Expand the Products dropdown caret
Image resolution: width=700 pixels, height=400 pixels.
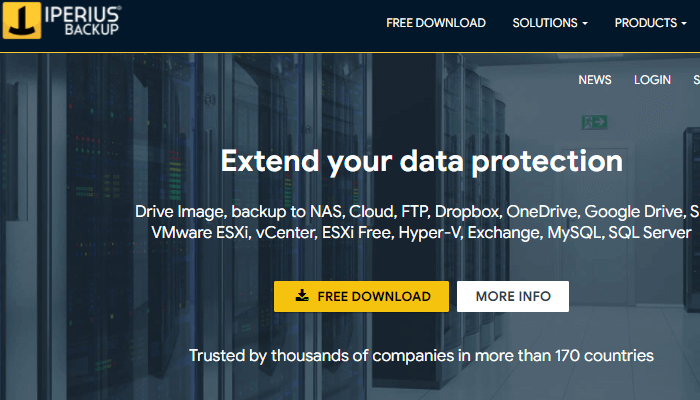tap(683, 24)
